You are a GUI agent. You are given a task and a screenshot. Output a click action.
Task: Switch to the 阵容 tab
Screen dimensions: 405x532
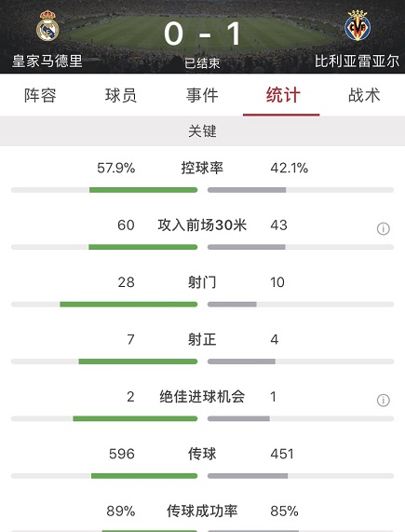(x=40, y=95)
